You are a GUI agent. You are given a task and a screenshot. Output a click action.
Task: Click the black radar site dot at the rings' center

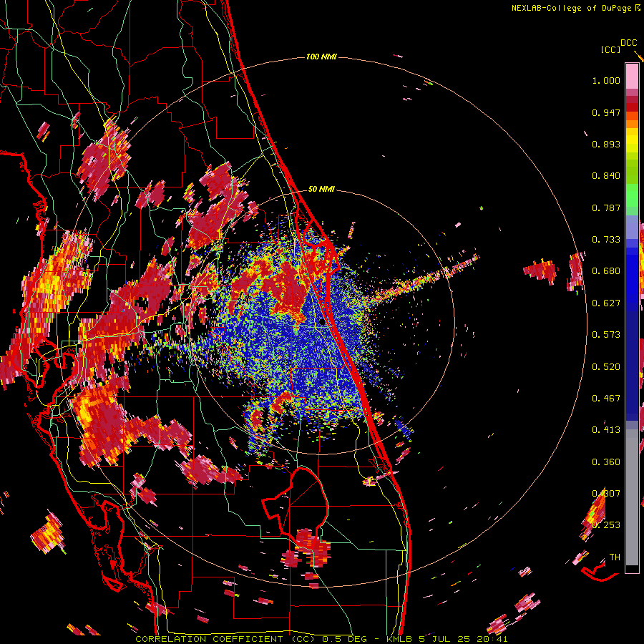pyautogui.click(x=321, y=323)
